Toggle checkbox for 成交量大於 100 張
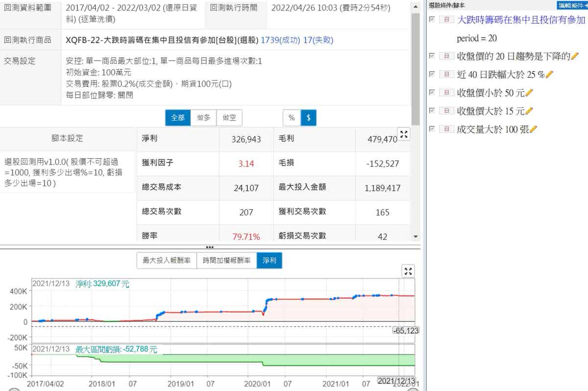 coord(432,129)
